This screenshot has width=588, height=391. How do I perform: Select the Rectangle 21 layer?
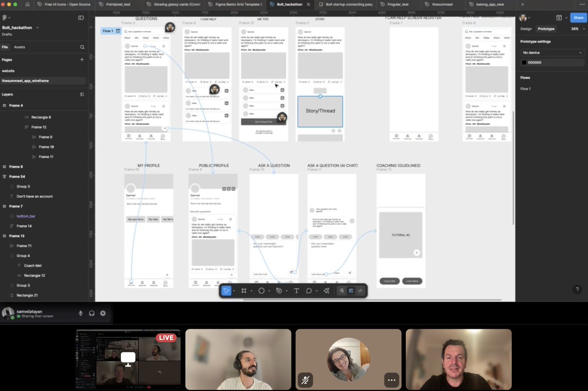27,295
